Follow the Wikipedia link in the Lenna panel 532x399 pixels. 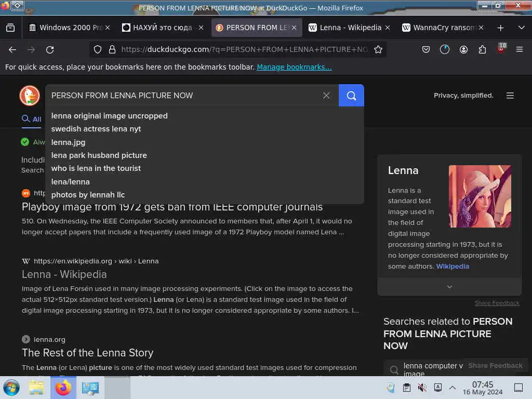pos(453,267)
